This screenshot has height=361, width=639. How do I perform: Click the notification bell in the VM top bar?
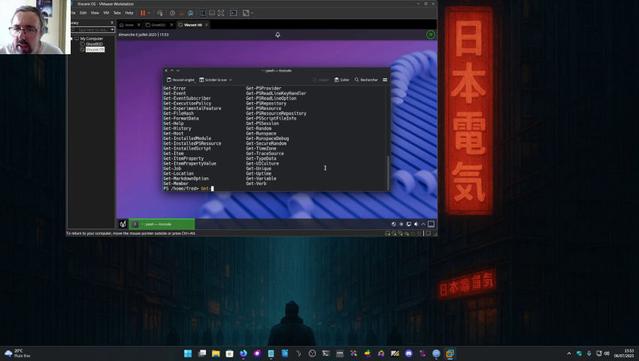click(x=278, y=35)
